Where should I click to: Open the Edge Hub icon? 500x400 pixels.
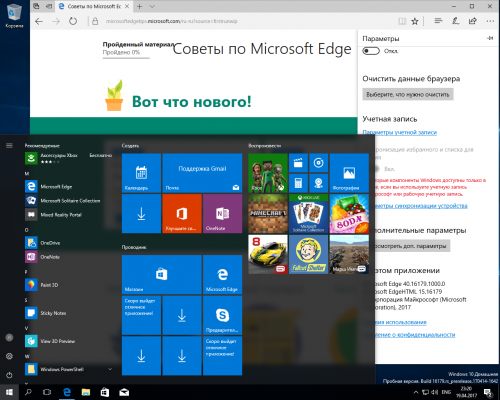tap(439, 21)
